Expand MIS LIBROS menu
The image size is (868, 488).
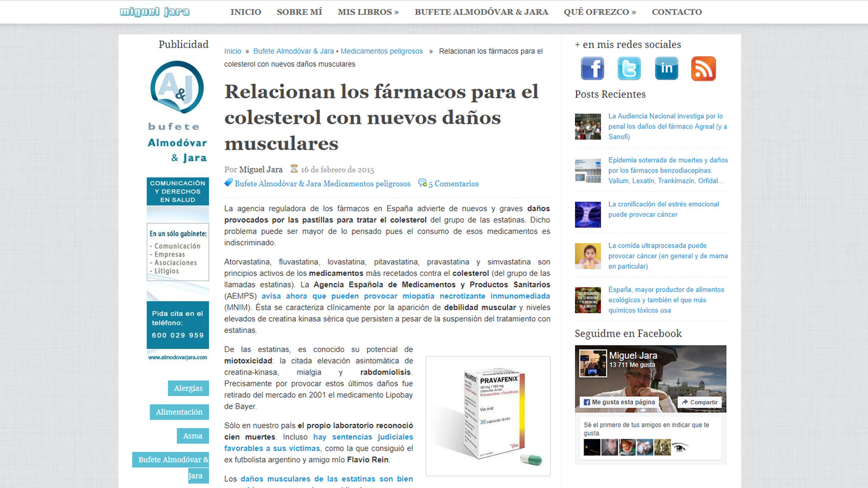pos(368,12)
